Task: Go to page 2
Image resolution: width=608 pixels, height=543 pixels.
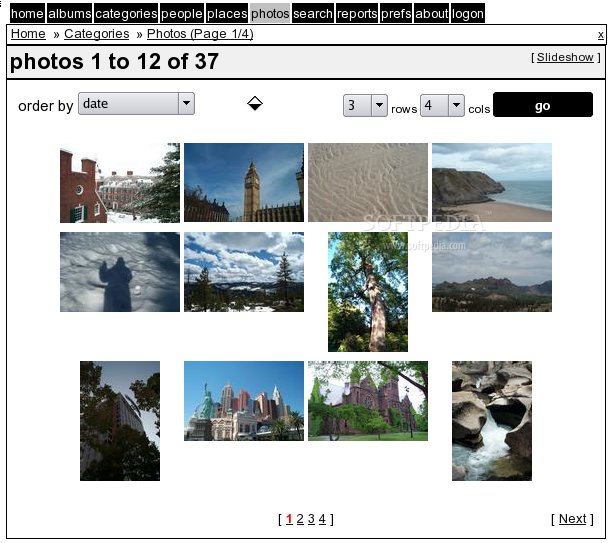Action: click(x=300, y=519)
